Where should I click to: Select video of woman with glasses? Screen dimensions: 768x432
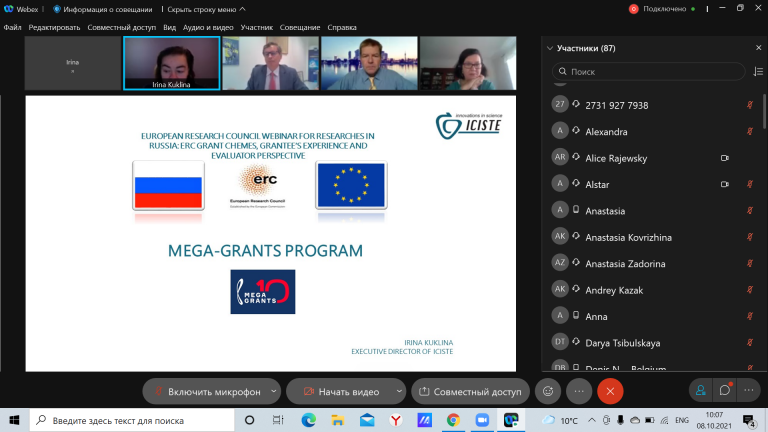pos(468,63)
